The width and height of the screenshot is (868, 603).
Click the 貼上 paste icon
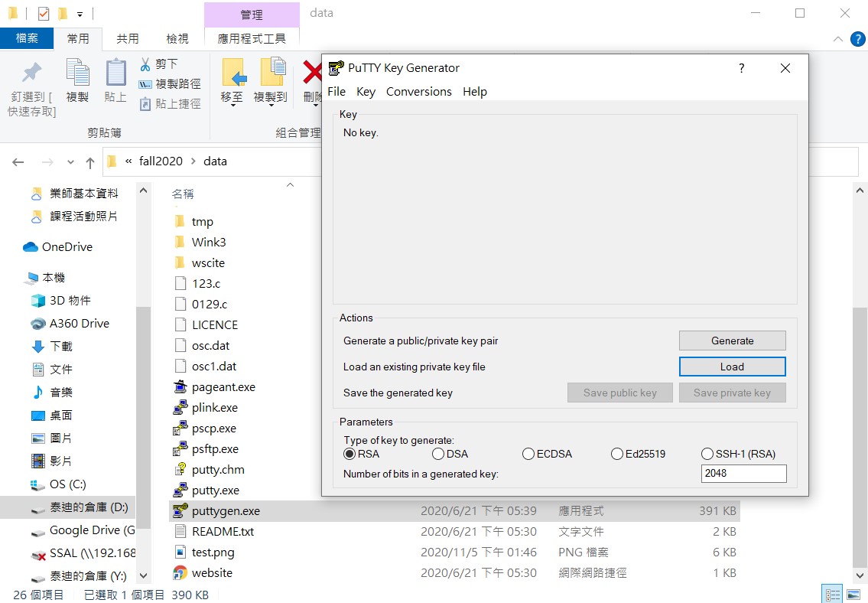(x=115, y=72)
